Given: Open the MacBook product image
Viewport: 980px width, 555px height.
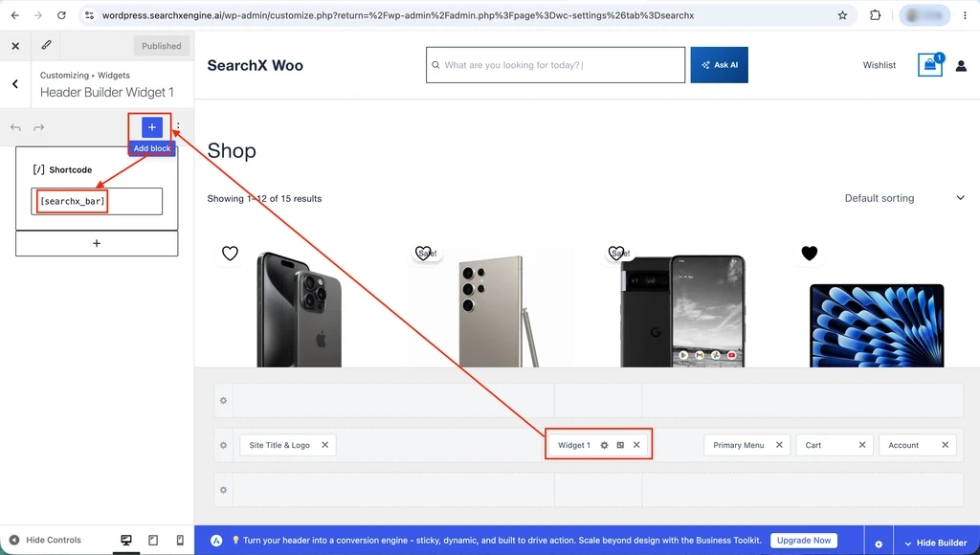Looking at the screenshot, I should [877, 325].
